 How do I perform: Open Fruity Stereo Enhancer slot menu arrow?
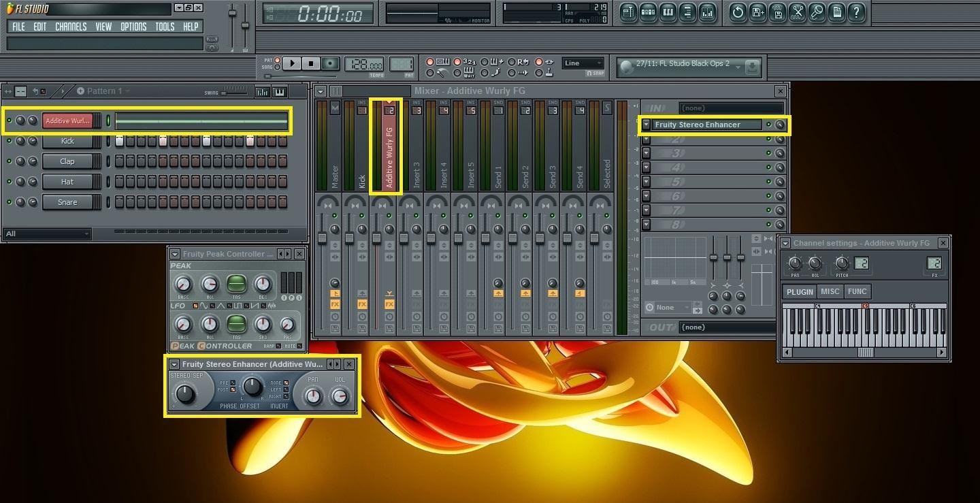[647, 125]
